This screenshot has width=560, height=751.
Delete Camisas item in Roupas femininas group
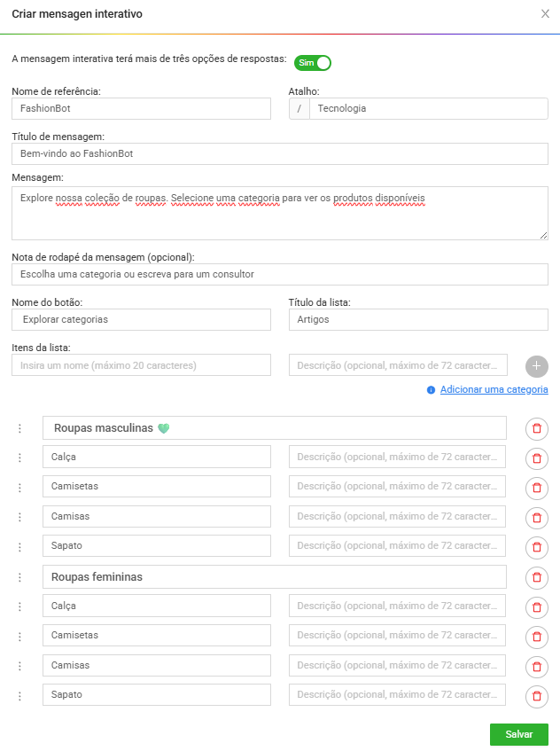(x=537, y=667)
